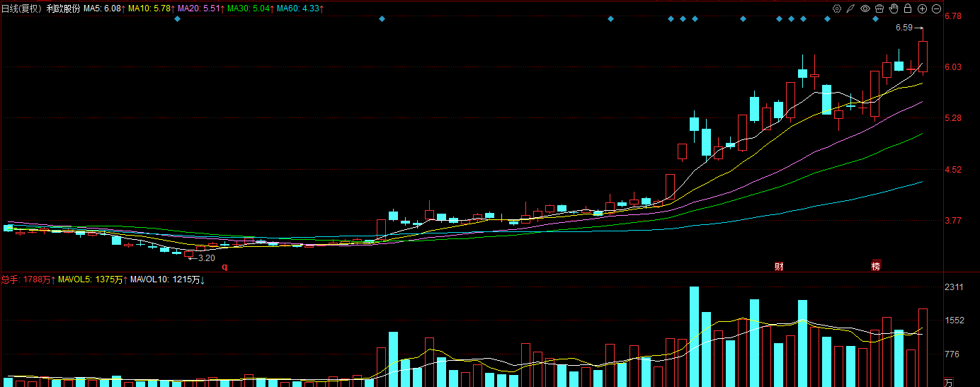Zoom out with the minus icon

(936, 8)
